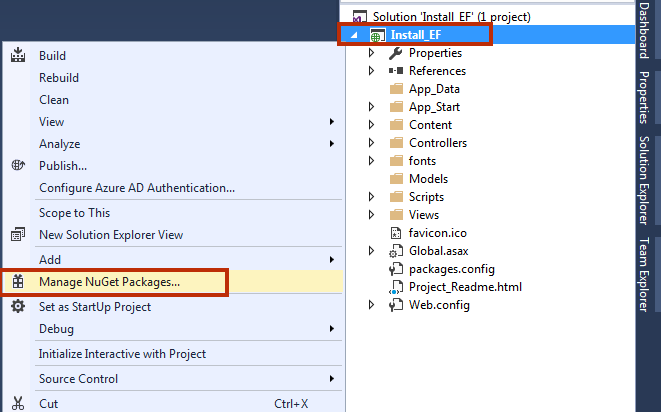
Task: Select the Project_Readme.html file name
Action: [465, 287]
